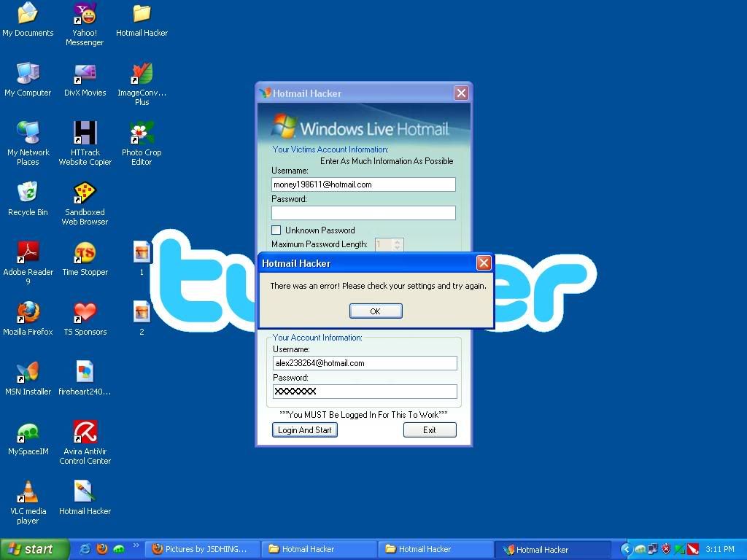The width and height of the screenshot is (747, 560).
Task: Click the Login And Start button
Action: point(305,430)
